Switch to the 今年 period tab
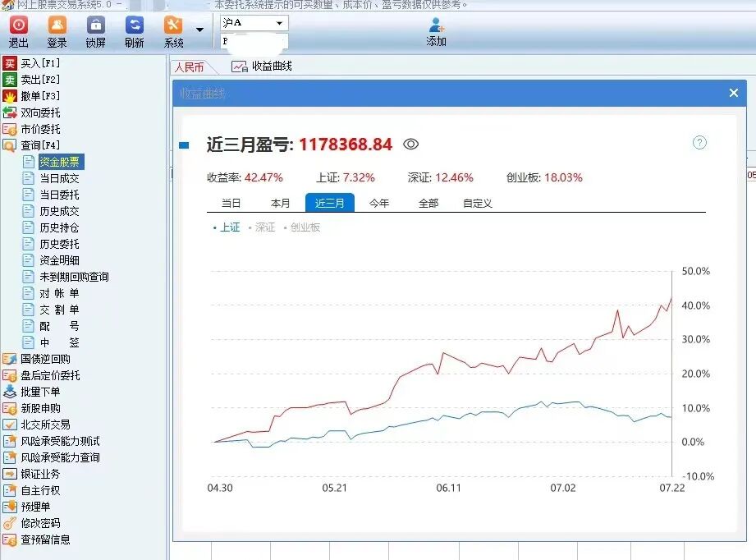Screen dimensions: 756x560 (x=379, y=203)
